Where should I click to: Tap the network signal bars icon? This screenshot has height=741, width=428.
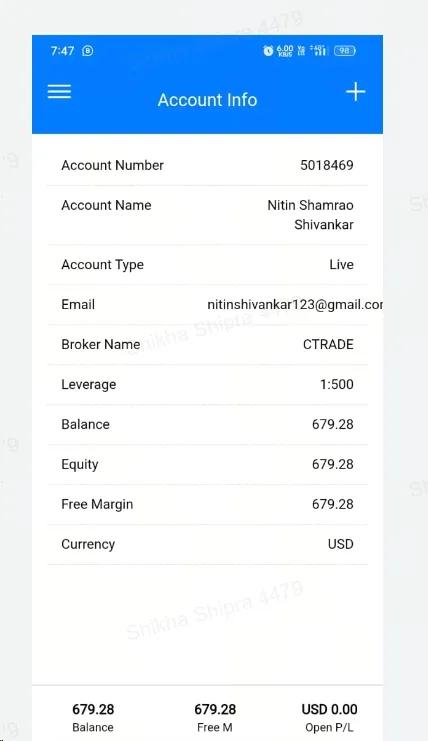318,51
